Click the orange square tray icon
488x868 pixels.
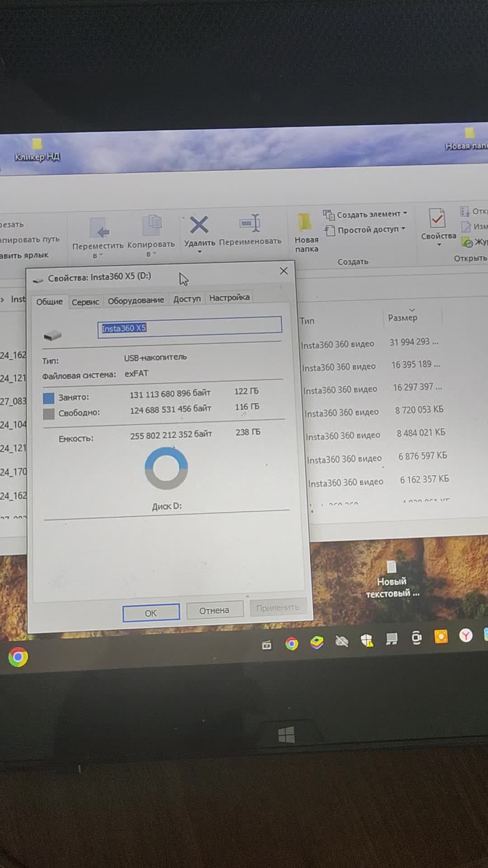(x=441, y=637)
